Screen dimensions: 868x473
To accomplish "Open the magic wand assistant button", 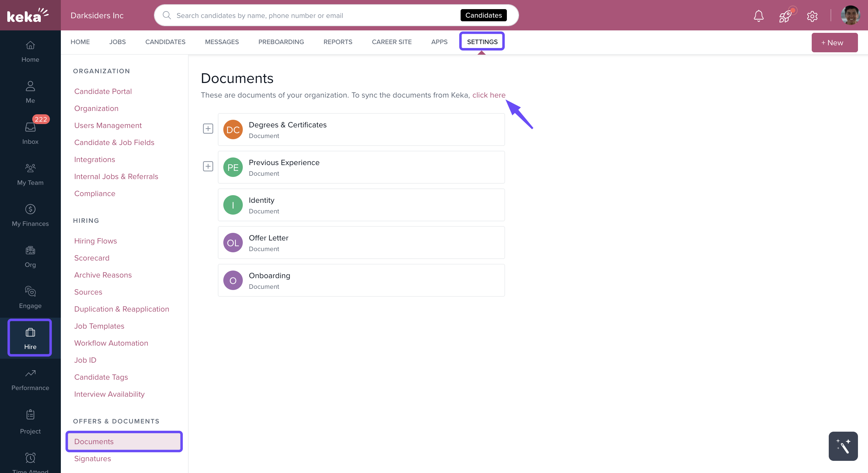I will [x=843, y=446].
